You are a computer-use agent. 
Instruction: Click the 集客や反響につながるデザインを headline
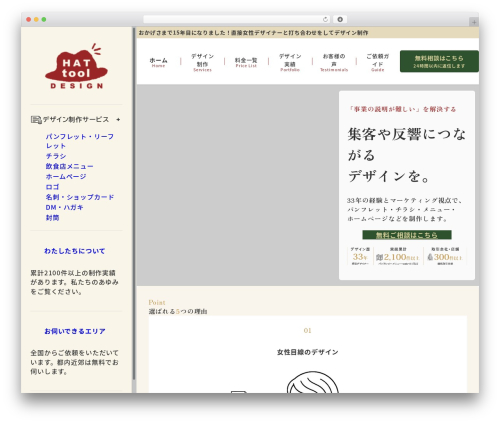click(407, 155)
